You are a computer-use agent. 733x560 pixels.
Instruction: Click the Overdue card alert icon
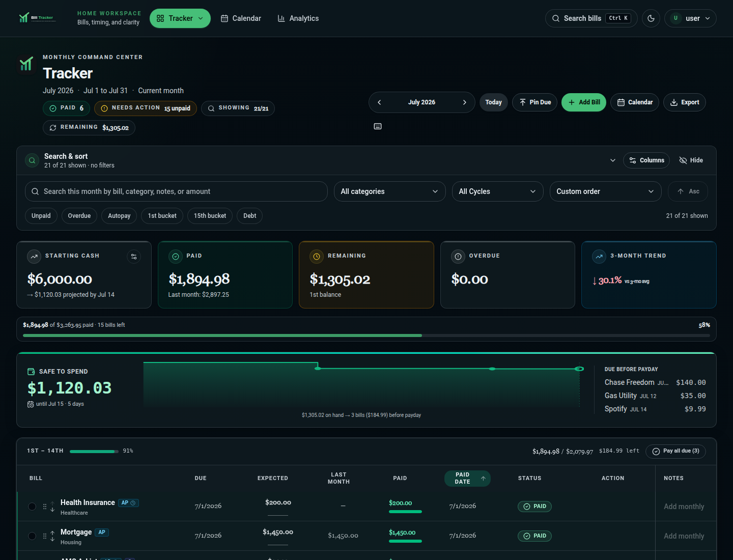coord(458,257)
